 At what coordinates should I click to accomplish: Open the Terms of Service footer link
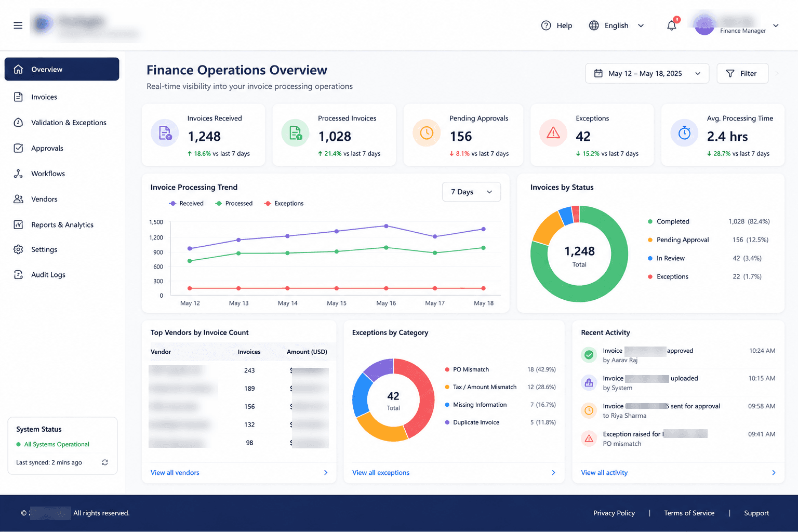[x=689, y=513]
